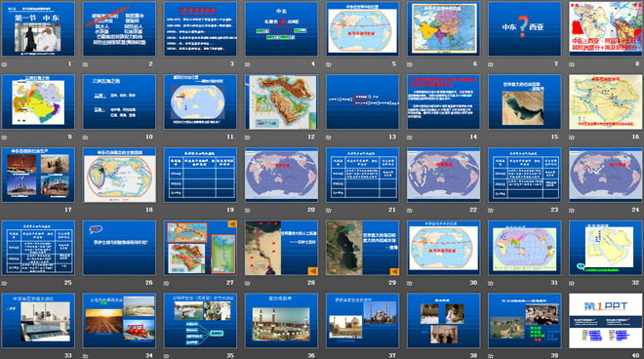Click the star transition icon beneath slide 7

click(491, 64)
